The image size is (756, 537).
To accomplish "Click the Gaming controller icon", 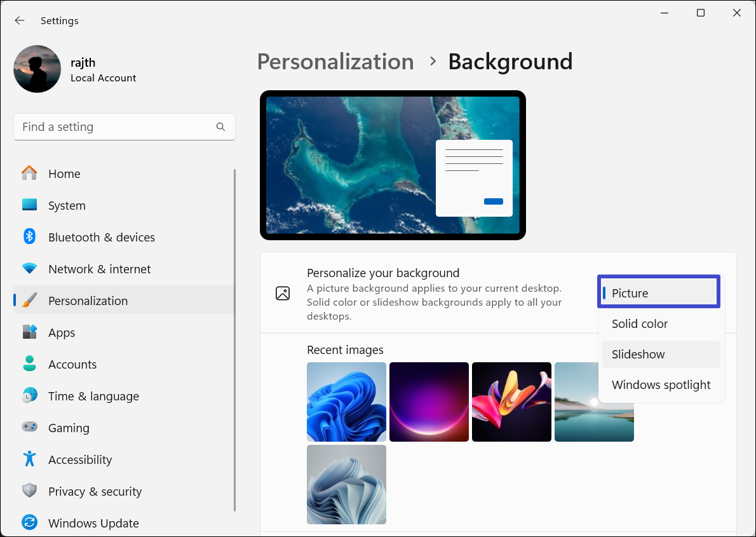I will pos(29,428).
